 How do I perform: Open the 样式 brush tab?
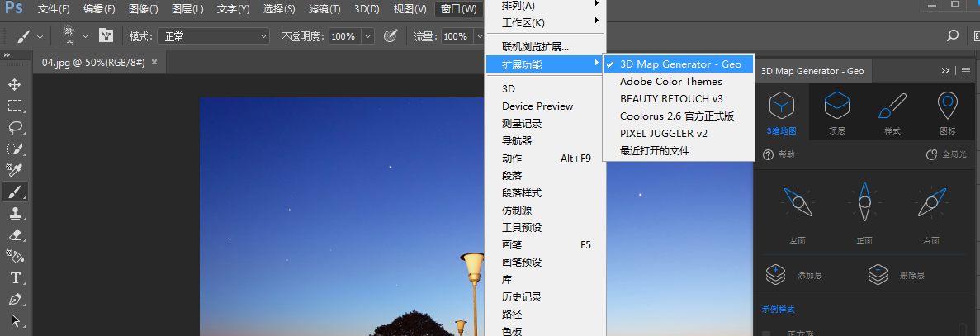[892, 112]
